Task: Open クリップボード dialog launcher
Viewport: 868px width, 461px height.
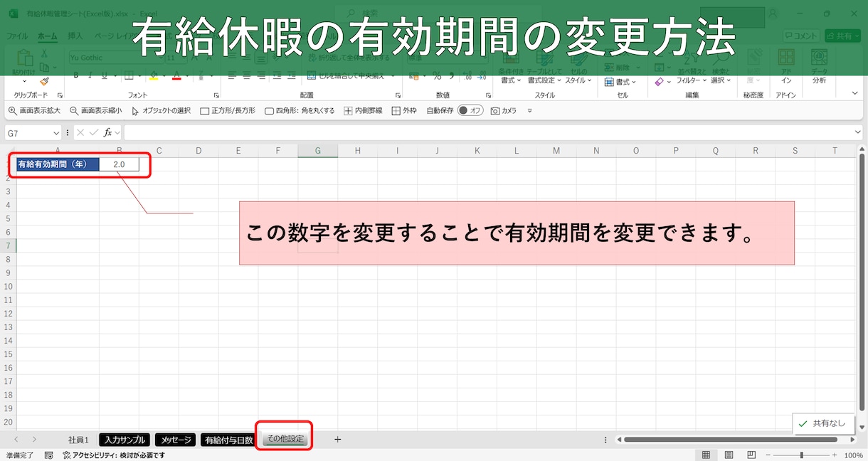Action: (60, 95)
